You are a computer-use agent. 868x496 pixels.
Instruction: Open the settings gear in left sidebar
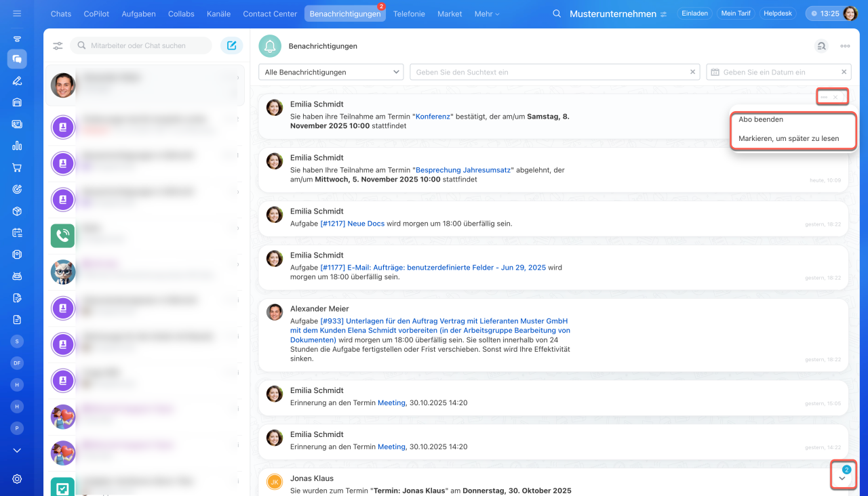(17, 479)
